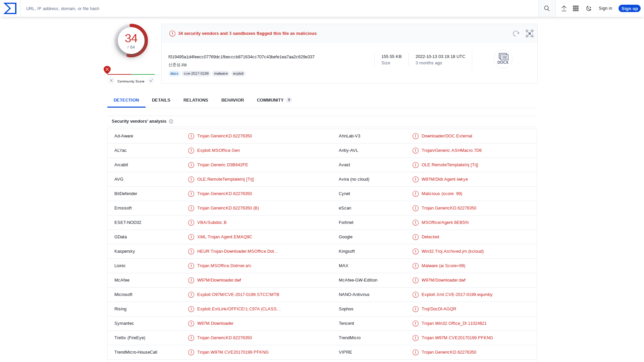644x362 pixels.
Task: Click the 34/64 detection score gauge
Action: [x=131, y=40]
